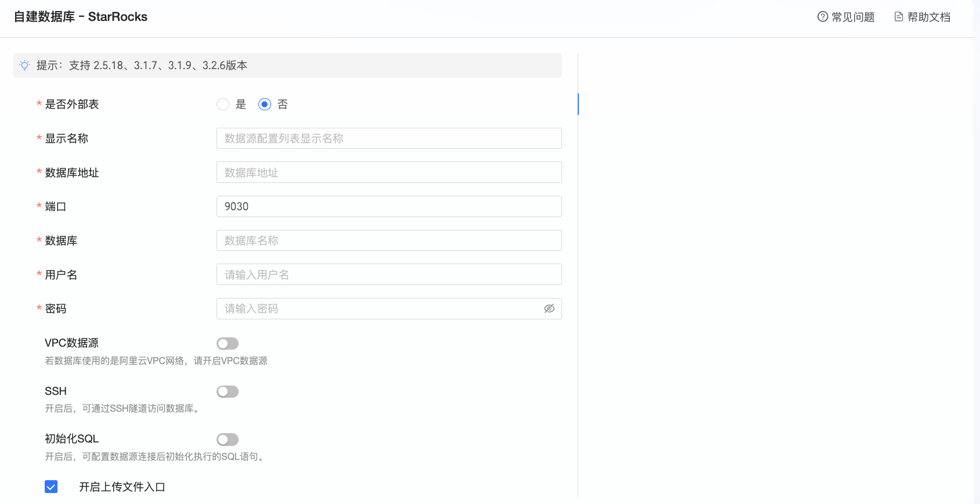Enable the VPC数据源 switch
The image size is (980, 504).
click(228, 344)
